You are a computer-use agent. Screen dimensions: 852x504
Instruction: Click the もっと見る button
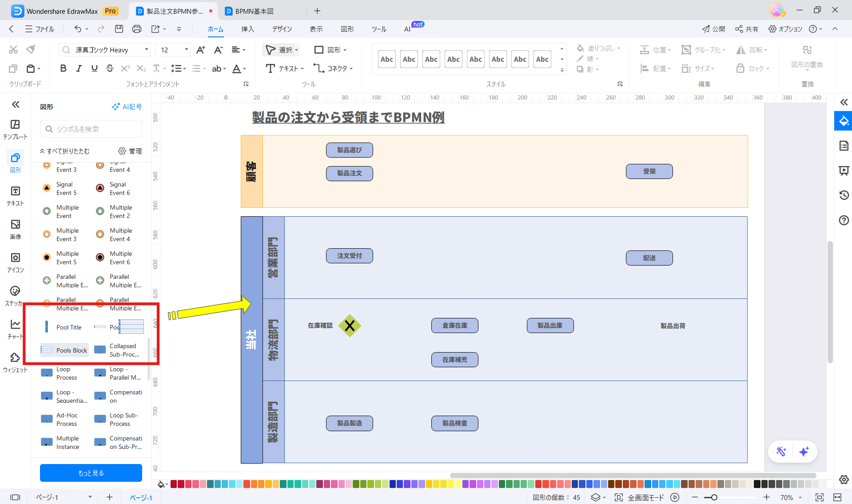pyautogui.click(x=91, y=473)
